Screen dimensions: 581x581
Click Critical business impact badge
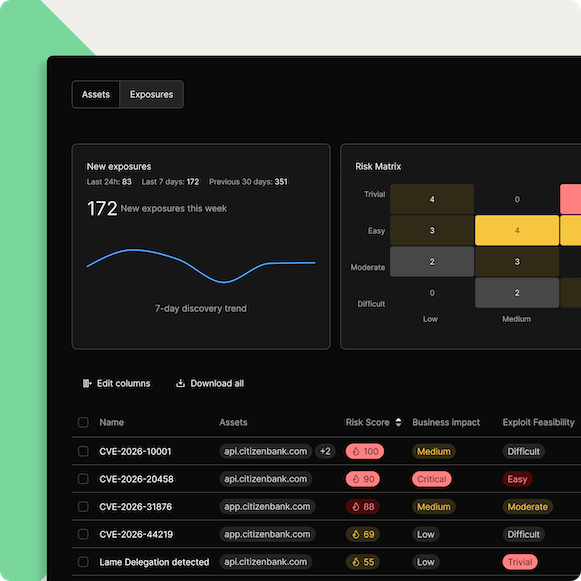[x=432, y=479]
